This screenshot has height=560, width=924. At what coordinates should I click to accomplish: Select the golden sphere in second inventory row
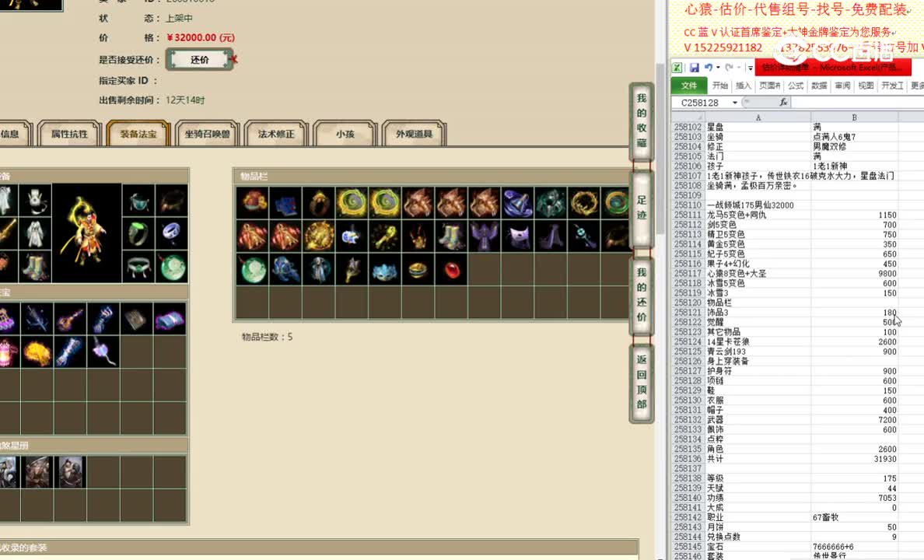(319, 236)
